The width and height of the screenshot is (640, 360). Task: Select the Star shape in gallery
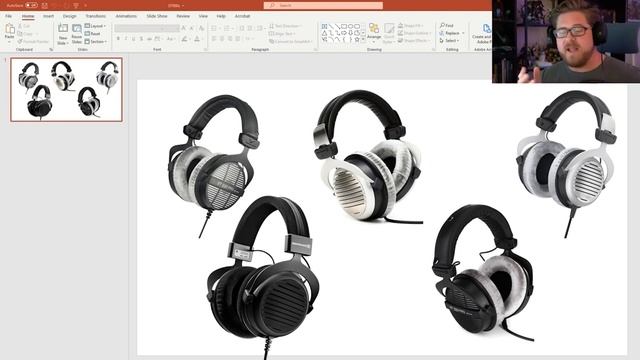[357, 40]
